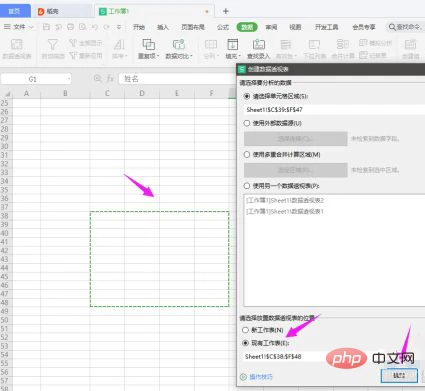Open the 操作技巧 tips link
This screenshot has width=425, height=391.
pos(260,377)
